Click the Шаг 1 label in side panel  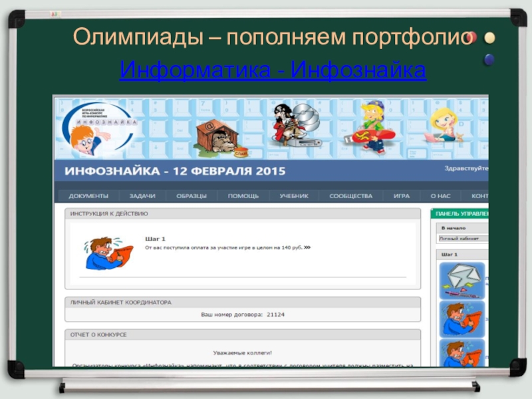click(x=450, y=255)
